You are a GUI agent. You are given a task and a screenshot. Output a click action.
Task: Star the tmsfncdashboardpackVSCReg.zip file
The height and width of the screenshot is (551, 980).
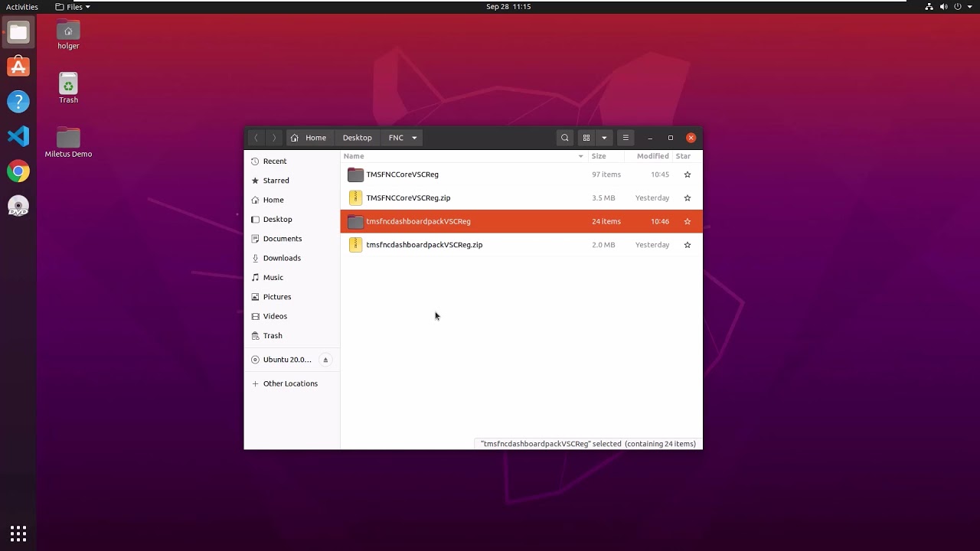[687, 245]
